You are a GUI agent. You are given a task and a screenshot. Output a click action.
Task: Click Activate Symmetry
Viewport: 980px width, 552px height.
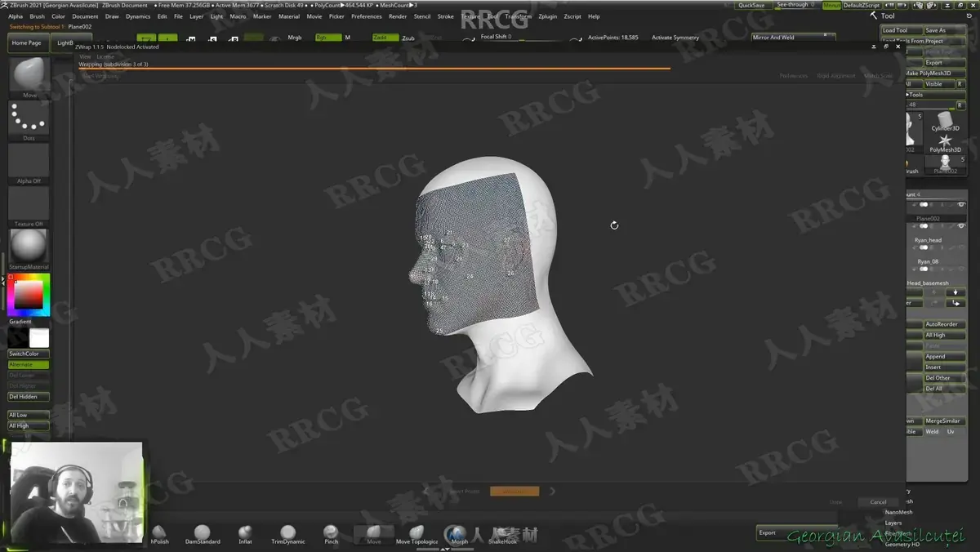coord(675,38)
